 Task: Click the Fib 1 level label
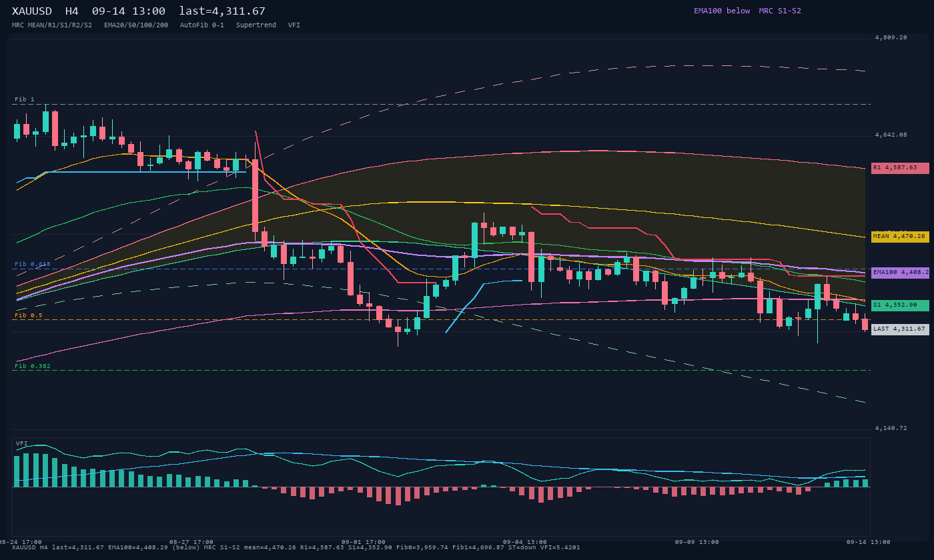[25, 99]
